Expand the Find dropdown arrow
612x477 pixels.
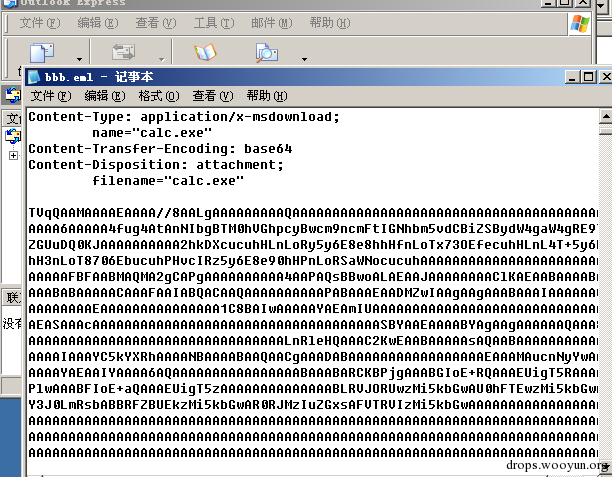tap(304, 59)
